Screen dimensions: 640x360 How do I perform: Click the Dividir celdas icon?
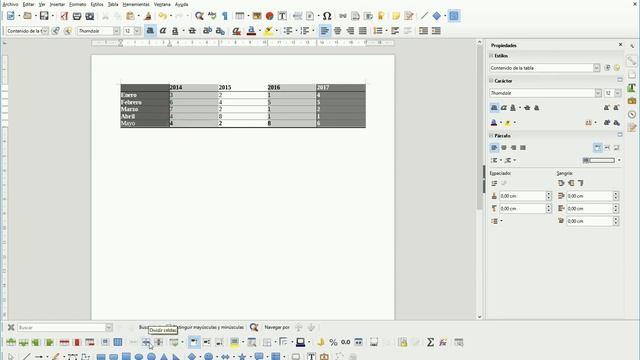(146, 342)
